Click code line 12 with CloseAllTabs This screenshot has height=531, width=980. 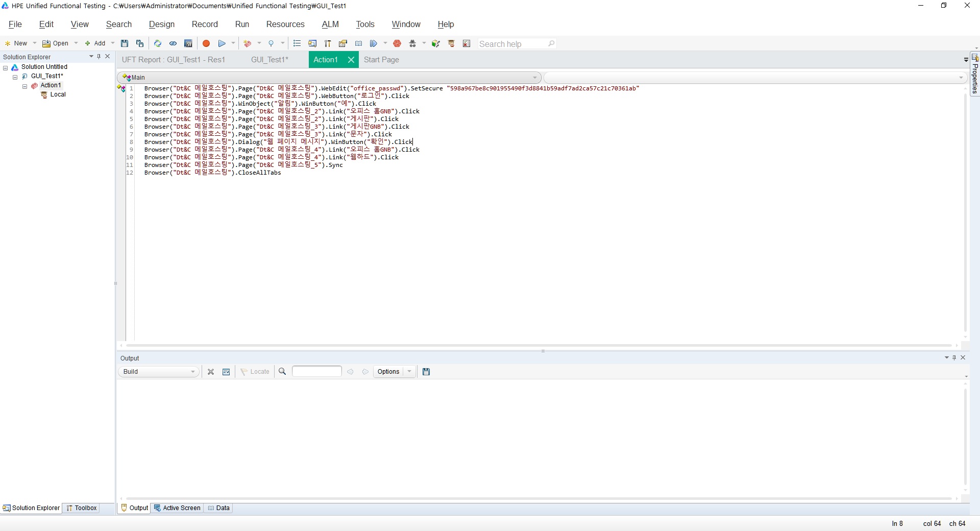(212, 173)
